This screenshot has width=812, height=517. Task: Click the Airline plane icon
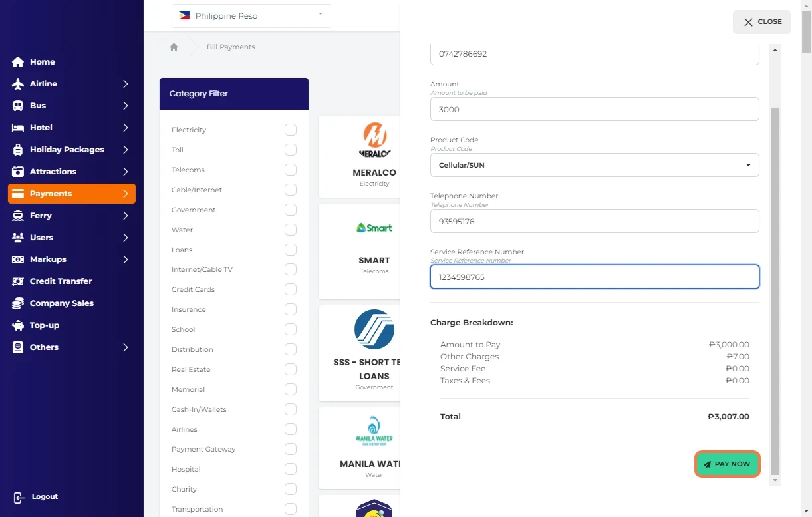(x=18, y=84)
